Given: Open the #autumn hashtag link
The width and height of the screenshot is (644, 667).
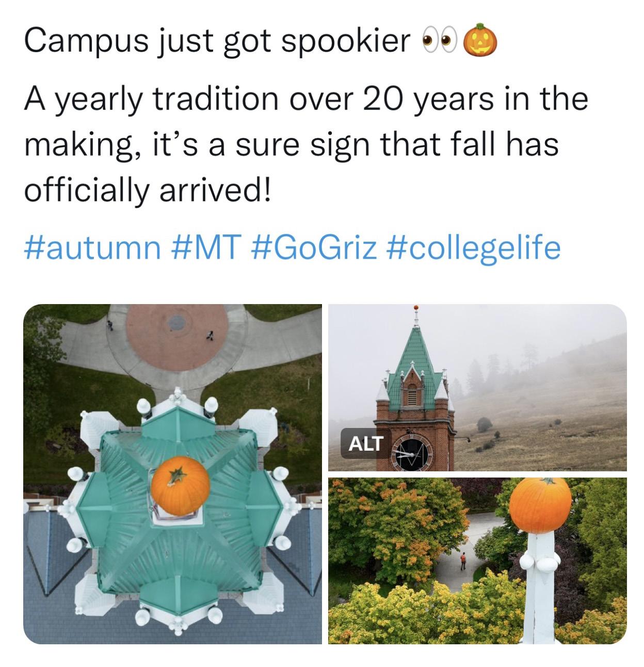Looking at the screenshot, I should pyautogui.click(x=92, y=247).
